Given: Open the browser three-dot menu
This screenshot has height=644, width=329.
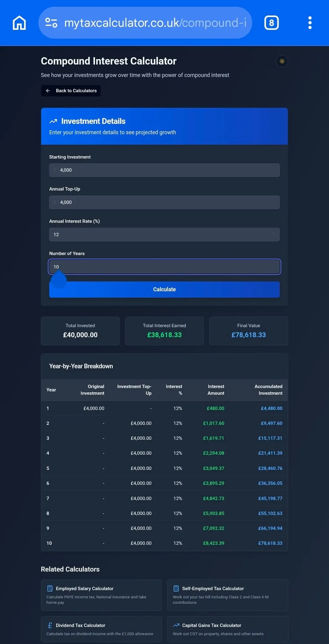Looking at the screenshot, I should (x=310, y=23).
